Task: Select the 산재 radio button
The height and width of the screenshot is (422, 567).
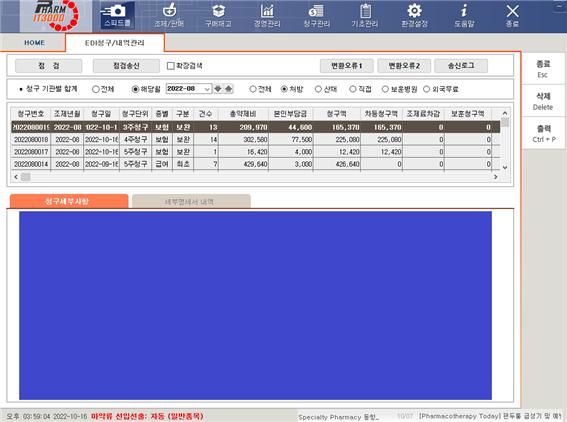Action: click(x=318, y=89)
